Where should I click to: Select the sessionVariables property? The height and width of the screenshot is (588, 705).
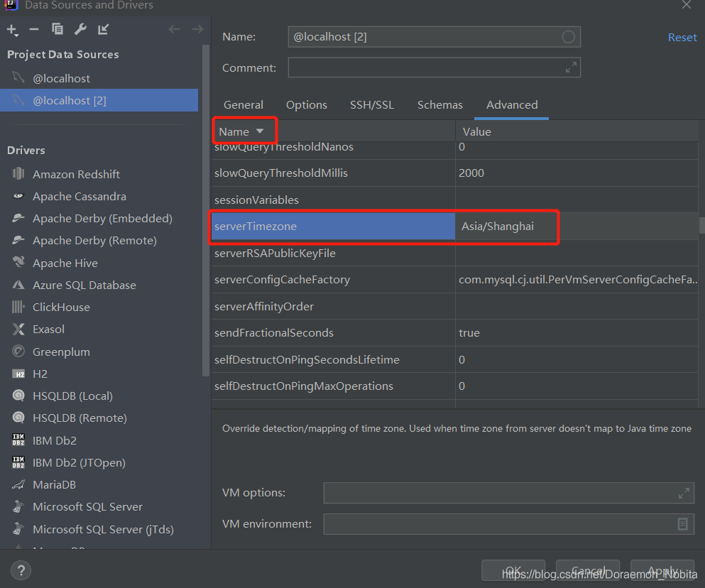click(334, 200)
